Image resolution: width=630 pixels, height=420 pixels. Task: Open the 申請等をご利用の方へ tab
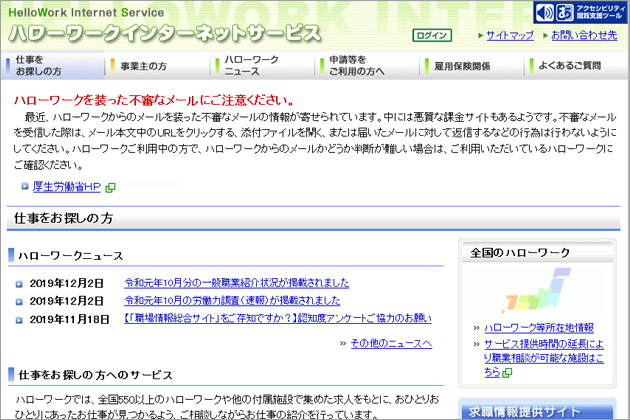(358, 66)
